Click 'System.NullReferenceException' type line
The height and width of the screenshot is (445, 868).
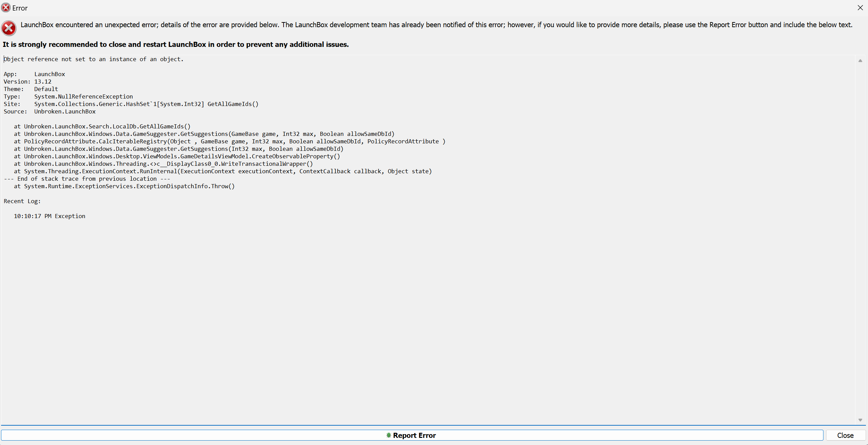68,96
